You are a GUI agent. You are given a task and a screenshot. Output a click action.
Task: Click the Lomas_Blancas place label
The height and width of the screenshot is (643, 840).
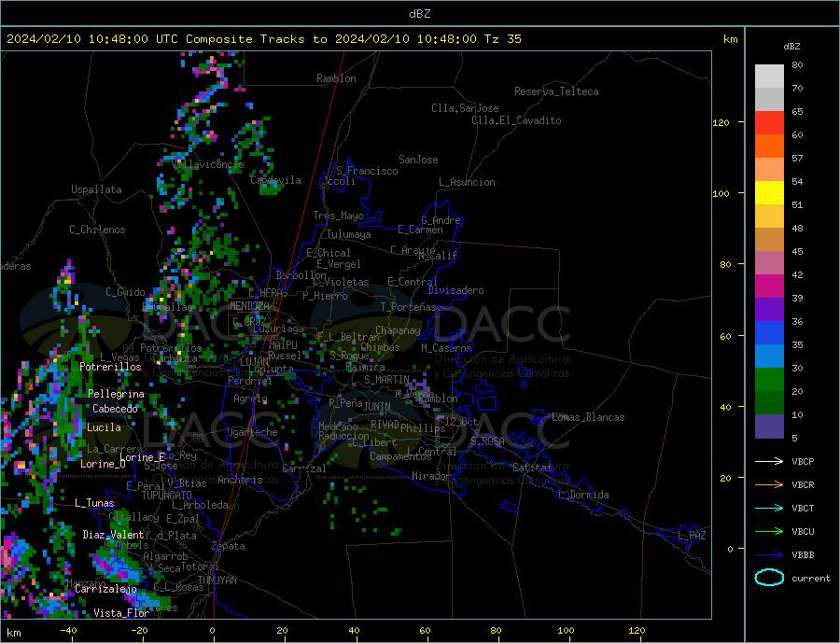[588, 417]
